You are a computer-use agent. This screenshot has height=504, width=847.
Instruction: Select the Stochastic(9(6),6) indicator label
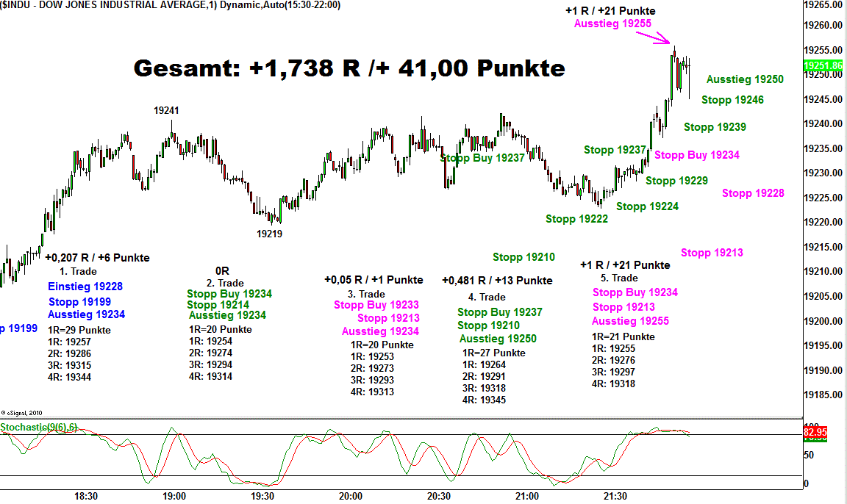pos(39,427)
